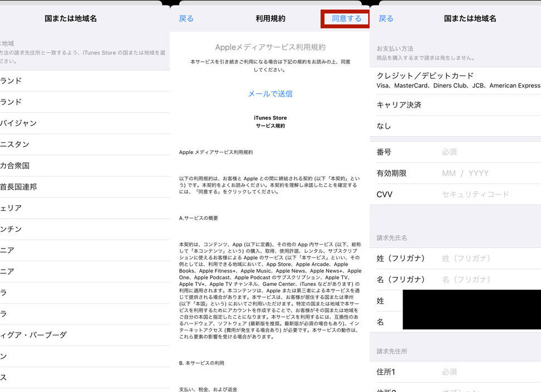Click the B. 本サービスの利用 section heading
Screen dimensions: 541x392
pos(201,363)
